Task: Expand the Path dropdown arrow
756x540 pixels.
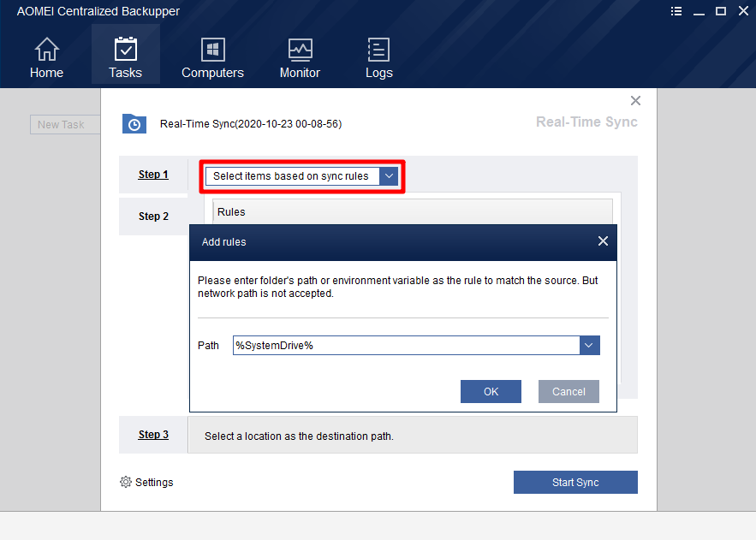Action: pos(589,346)
